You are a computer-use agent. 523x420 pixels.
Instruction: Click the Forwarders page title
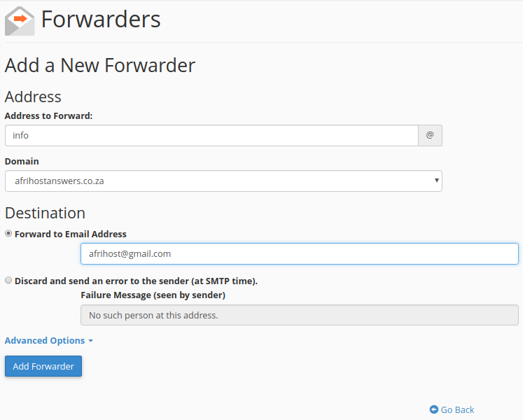[101, 20]
